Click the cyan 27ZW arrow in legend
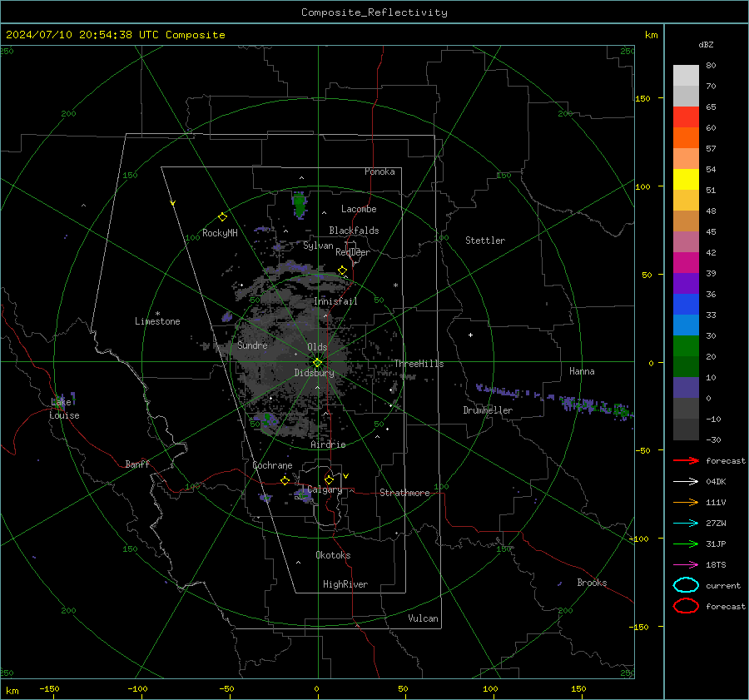749x700 pixels. point(686,524)
